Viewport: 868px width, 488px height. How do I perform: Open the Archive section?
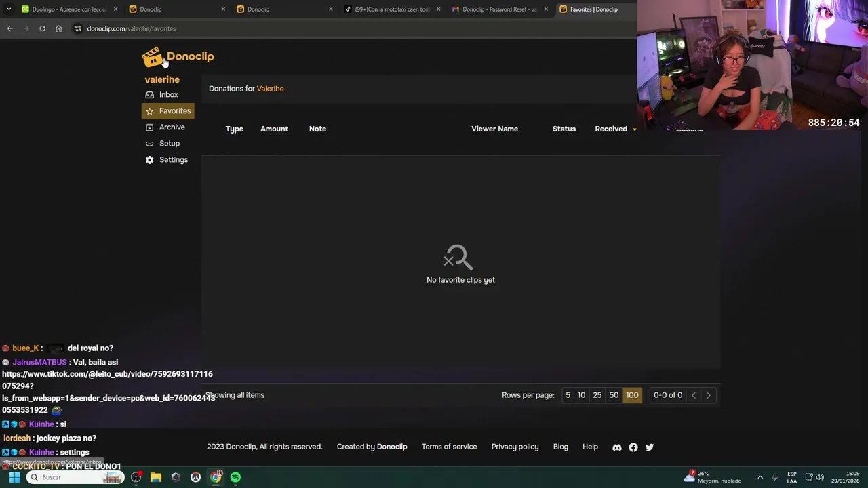(167, 127)
